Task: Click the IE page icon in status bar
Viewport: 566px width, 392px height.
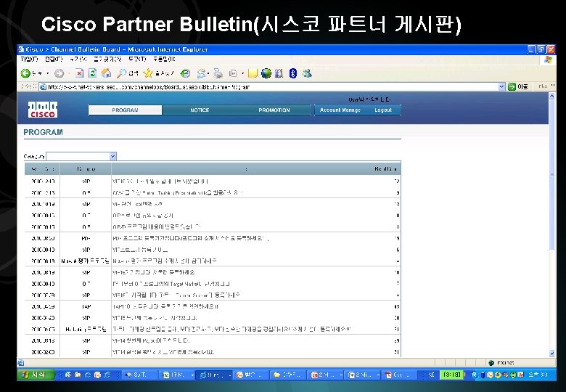Action: click(x=20, y=363)
